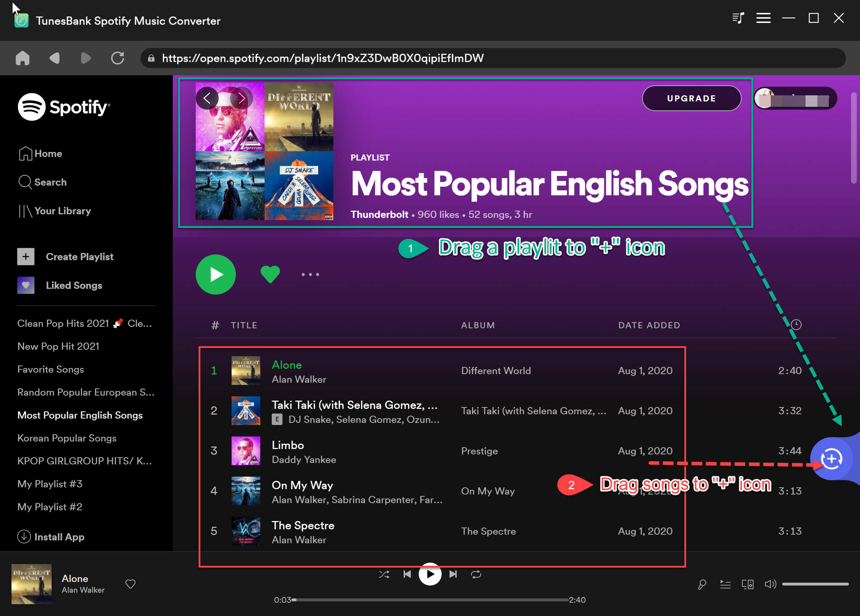860x616 pixels.
Task: Click the skip previous track icon
Action: point(407,574)
